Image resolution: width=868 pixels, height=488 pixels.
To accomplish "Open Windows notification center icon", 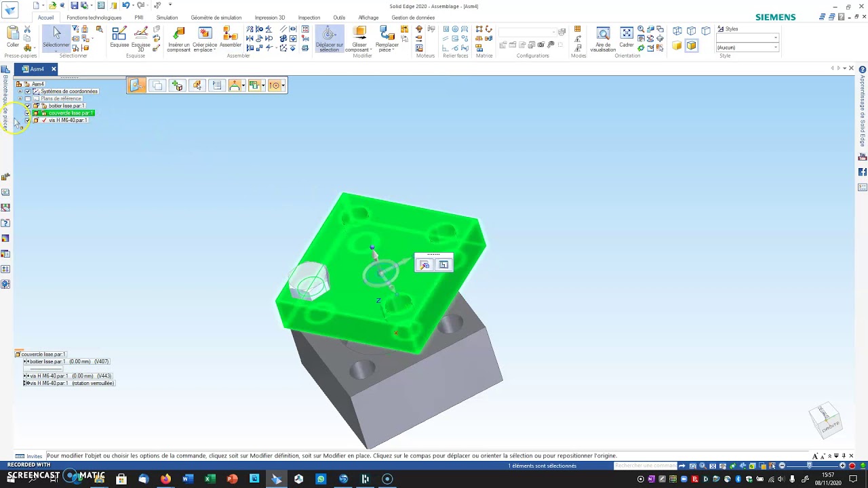I will click(854, 479).
